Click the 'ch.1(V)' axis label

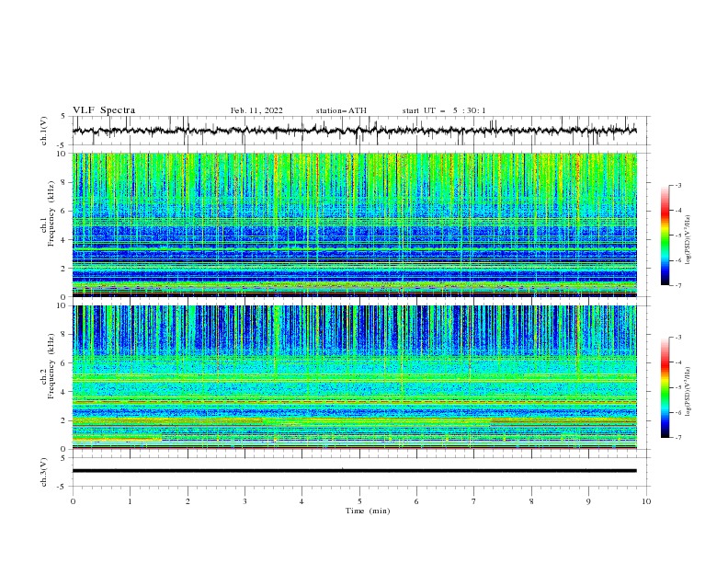tap(44, 131)
